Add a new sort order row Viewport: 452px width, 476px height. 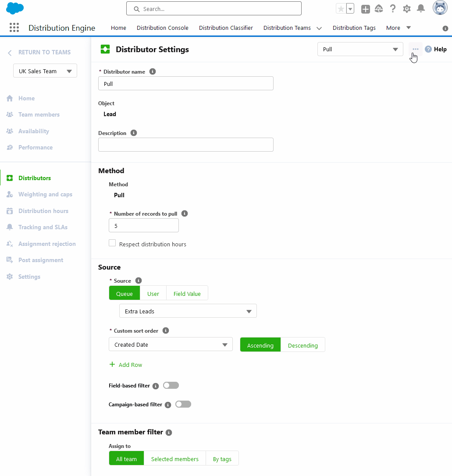pyautogui.click(x=126, y=364)
